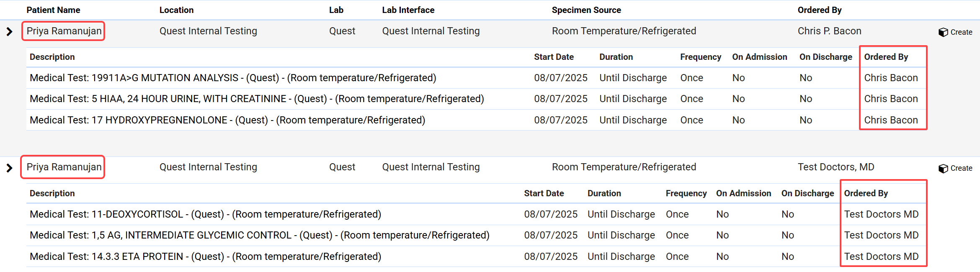Click the Lab Interface column header
This screenshot has width=980, height=272.
pyautogui.click(x=408, y=10)
